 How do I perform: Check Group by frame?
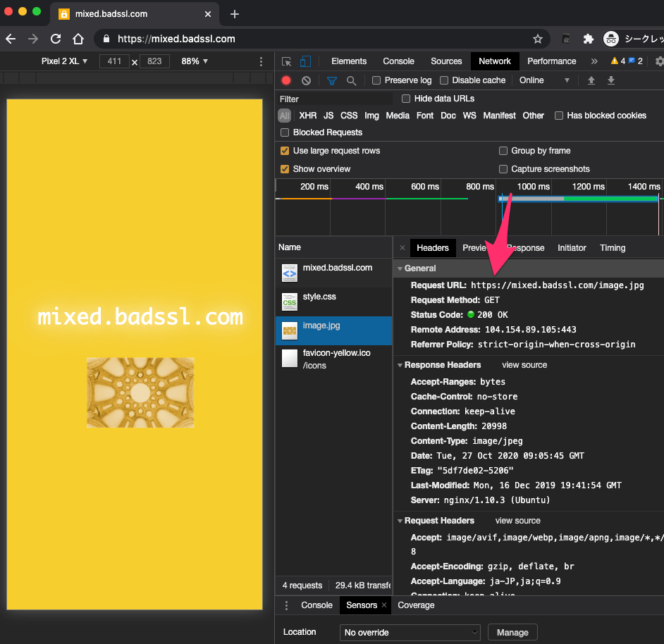(x=503, y=151)
